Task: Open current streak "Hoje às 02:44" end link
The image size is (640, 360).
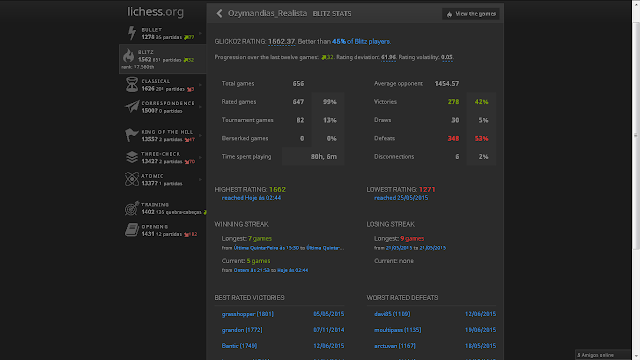Action: coord(293,270)
